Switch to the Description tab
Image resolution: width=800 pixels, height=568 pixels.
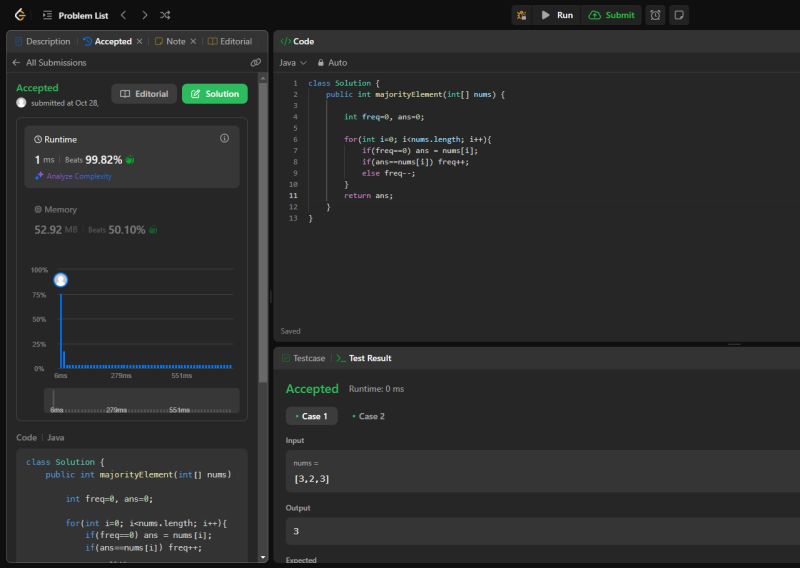pyautogui.click(x=42, y=41)
